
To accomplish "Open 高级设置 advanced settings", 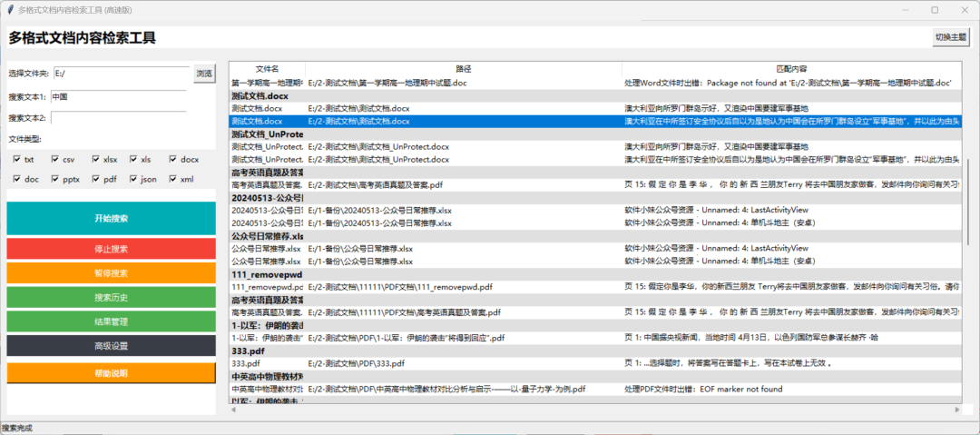I will (x=111, y=346).
